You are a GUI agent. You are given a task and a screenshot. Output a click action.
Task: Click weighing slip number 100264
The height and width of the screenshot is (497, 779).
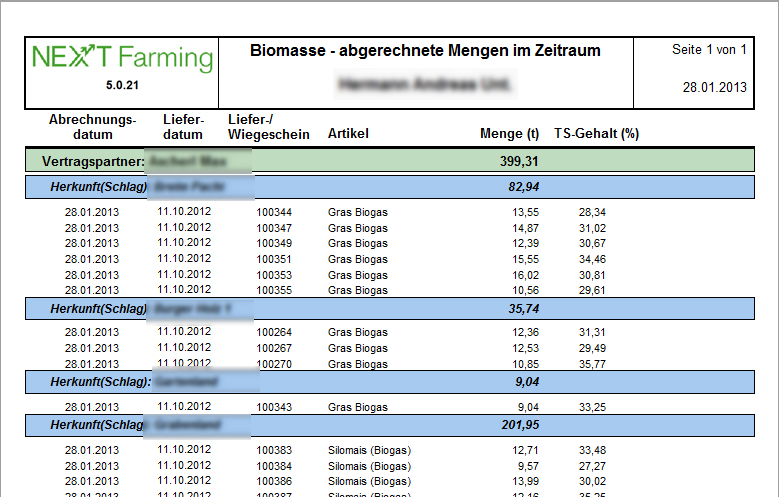coord(274,332)
